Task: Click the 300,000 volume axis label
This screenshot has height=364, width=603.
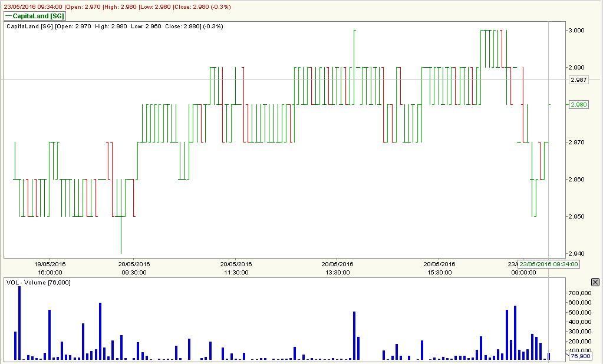Action: point(579,332)
